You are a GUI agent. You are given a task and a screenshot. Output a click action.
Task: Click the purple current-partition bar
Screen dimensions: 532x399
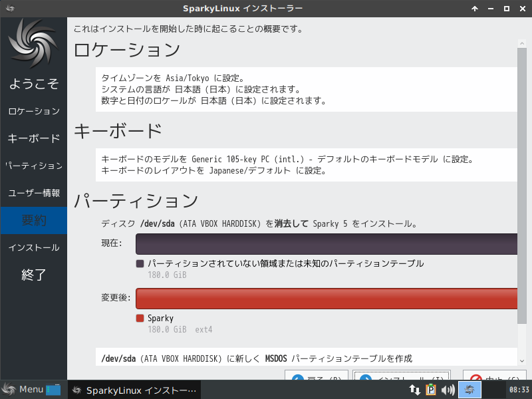coord(327,243)
